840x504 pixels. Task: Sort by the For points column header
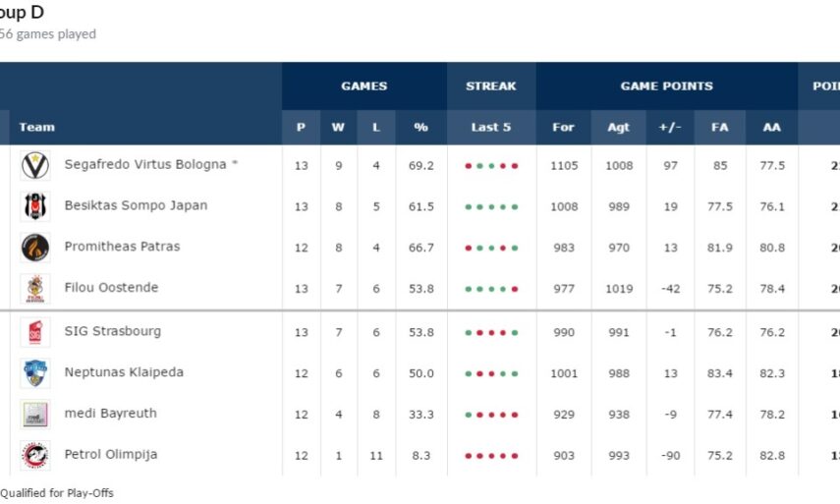pyautogui.click(x=564, y=127)
